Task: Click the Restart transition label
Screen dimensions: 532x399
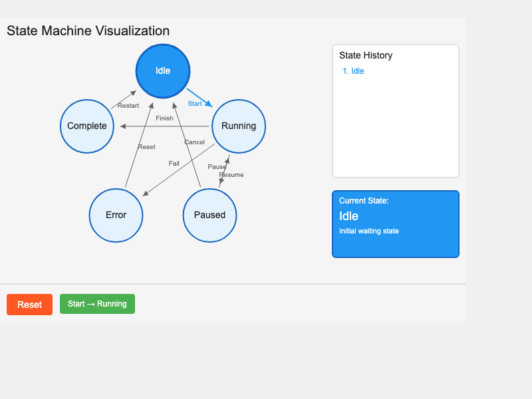Action: point(128,106)
